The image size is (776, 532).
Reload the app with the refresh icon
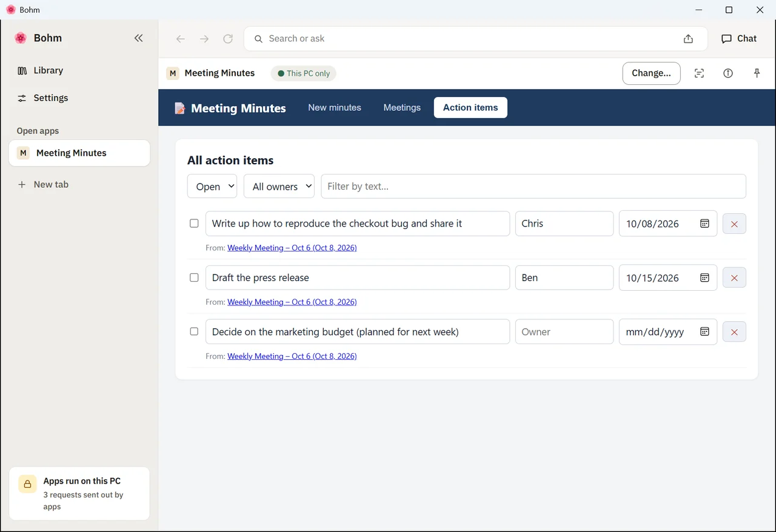coord(228,39)
